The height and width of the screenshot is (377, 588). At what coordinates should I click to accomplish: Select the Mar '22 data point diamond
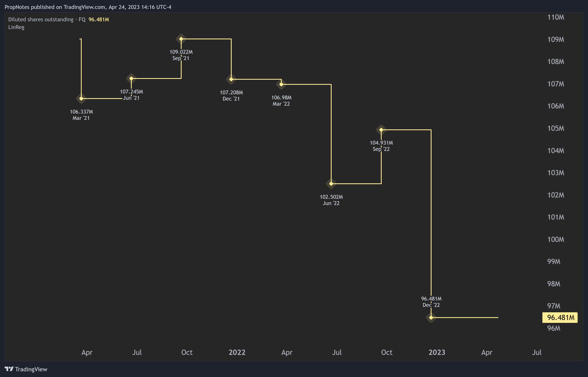pos(281,84)
